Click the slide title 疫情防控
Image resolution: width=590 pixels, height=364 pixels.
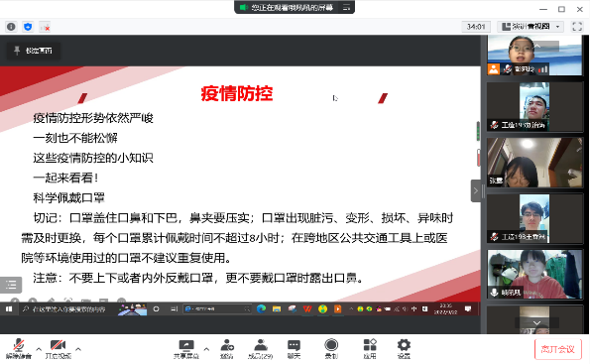click(x=237, y=93)
